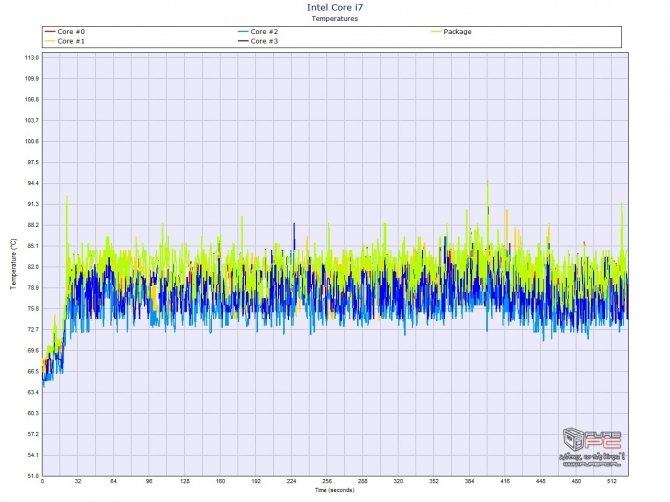The width and height of the screenshot is (670, 502).
Task: Click the 32 x-axis tick label
Action: click(78, 481)
